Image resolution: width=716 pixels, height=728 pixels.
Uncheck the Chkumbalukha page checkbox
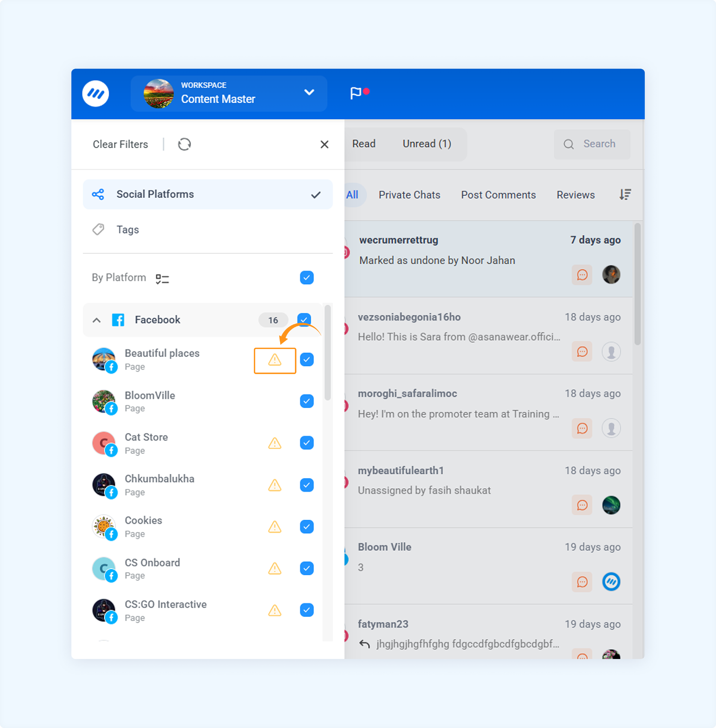[x=307, y=485]
